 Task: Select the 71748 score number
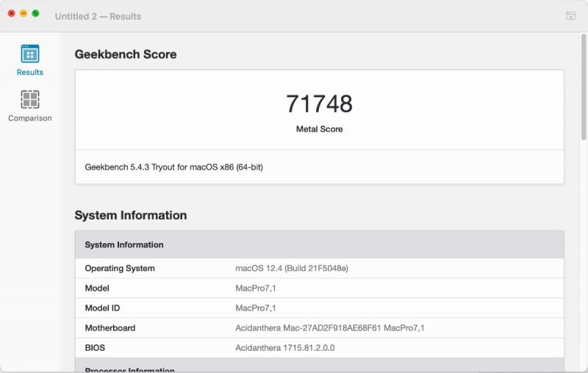click(x=319, y=104)
